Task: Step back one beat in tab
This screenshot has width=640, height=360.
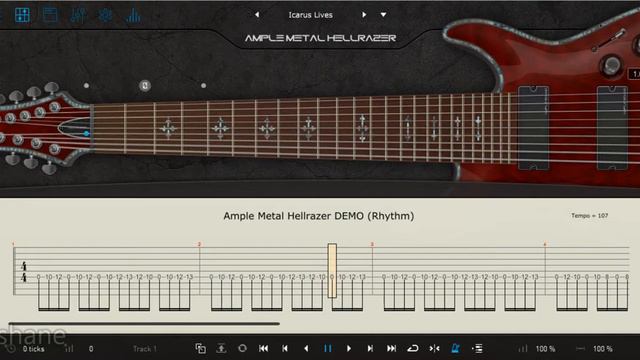Action: (306, 349)
